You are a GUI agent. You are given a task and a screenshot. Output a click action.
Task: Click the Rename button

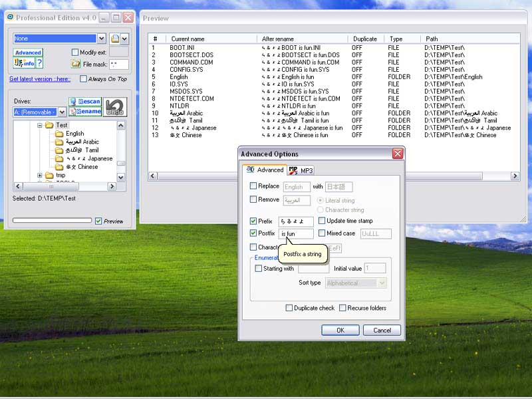tap(85, 111)
